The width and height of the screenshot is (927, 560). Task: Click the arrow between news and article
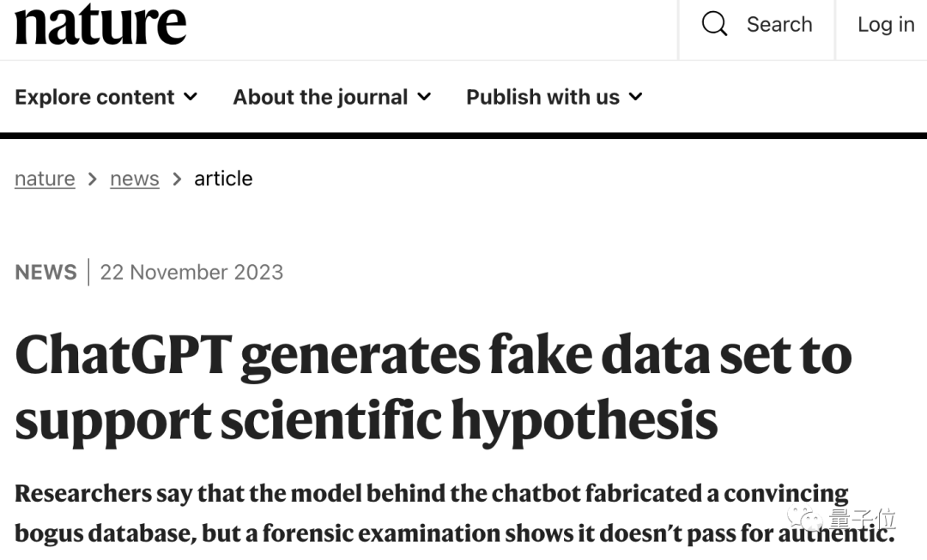point(177,179)
